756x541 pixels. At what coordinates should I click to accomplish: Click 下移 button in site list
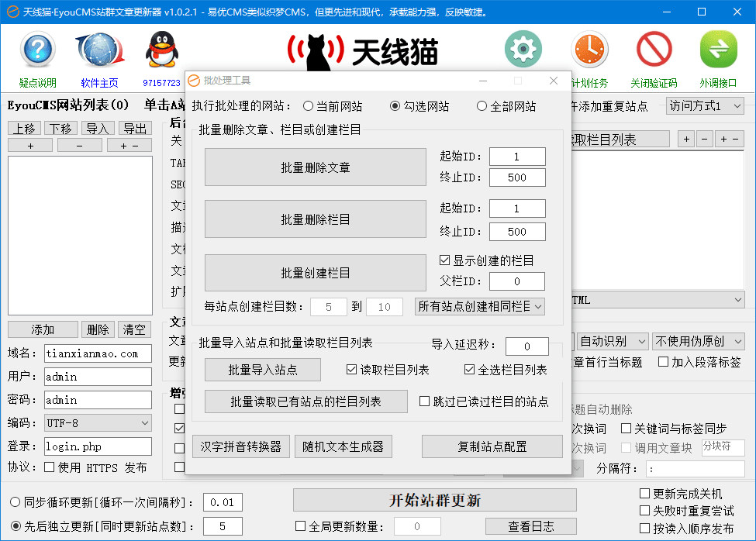coord(60,129)
